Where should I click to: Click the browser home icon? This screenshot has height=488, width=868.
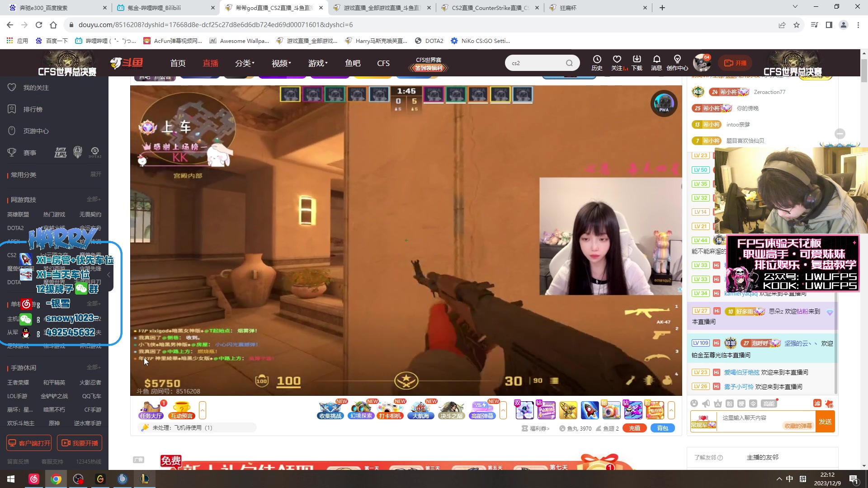coord(53,25)
